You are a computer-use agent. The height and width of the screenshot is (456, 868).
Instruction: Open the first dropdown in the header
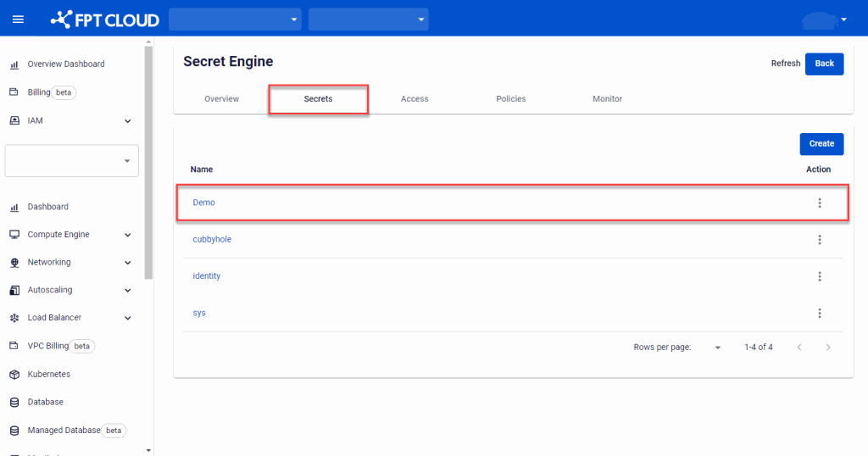tap(235, 19)
